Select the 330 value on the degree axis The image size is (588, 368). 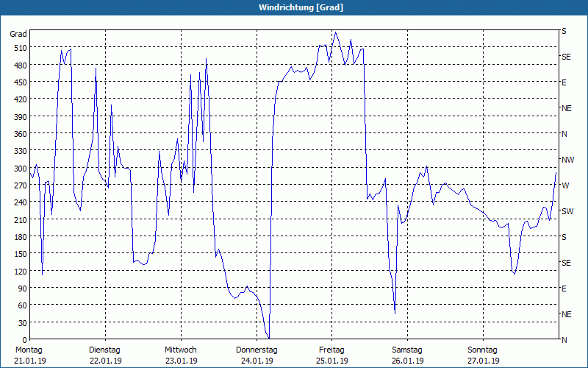click(21, 151)
